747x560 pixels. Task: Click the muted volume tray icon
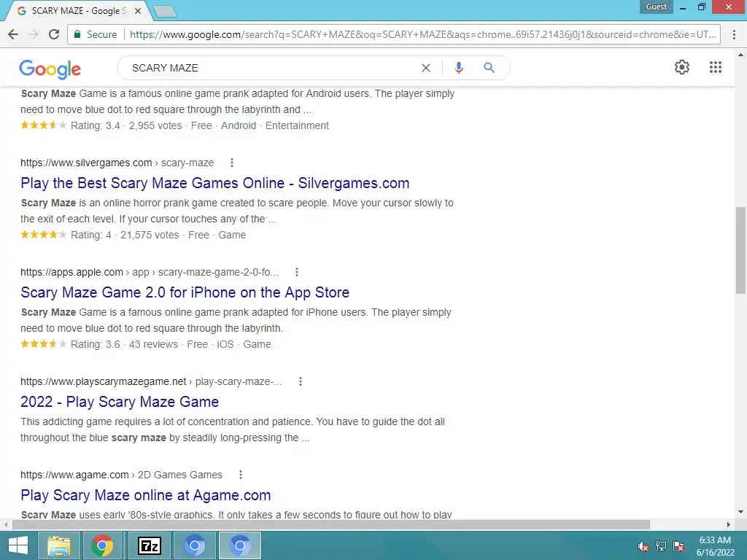[643, 546]
